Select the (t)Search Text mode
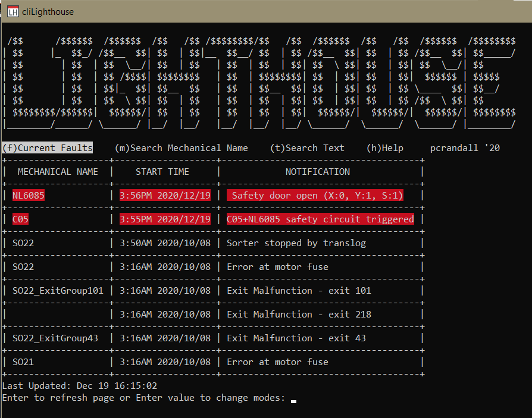Image resolution: width=532 pixels, height=418 pixels. coord(307,148)
